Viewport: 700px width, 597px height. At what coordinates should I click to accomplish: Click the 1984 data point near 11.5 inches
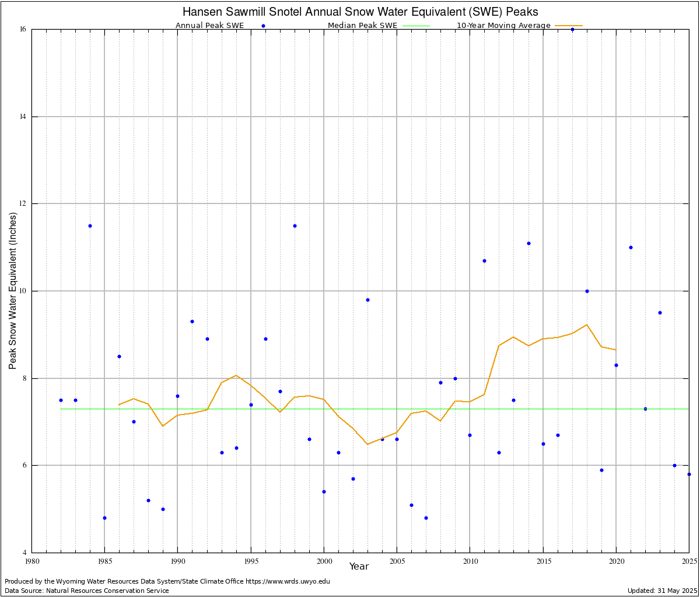[90, 226]
